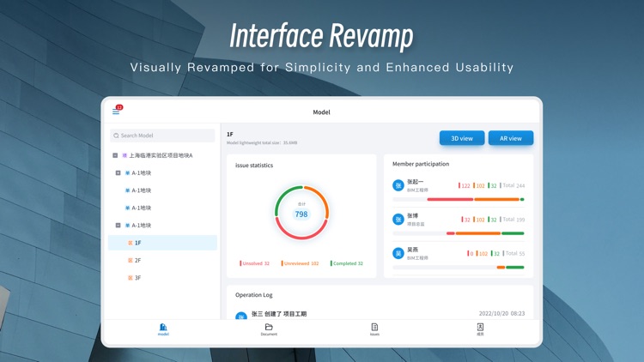Open 张起一's avatar in Member participation
Screen dimensions: 644x362
(398, 185)
